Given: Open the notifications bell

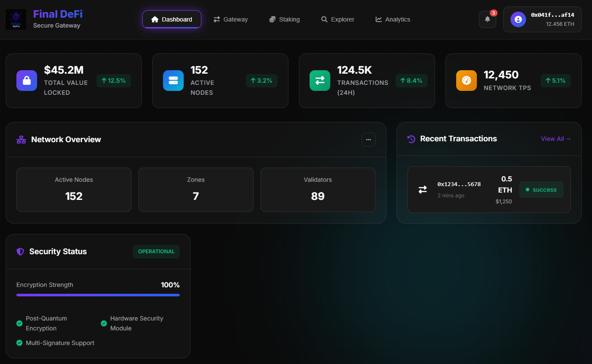Looking at the screenshot, I should coord(488,19).
